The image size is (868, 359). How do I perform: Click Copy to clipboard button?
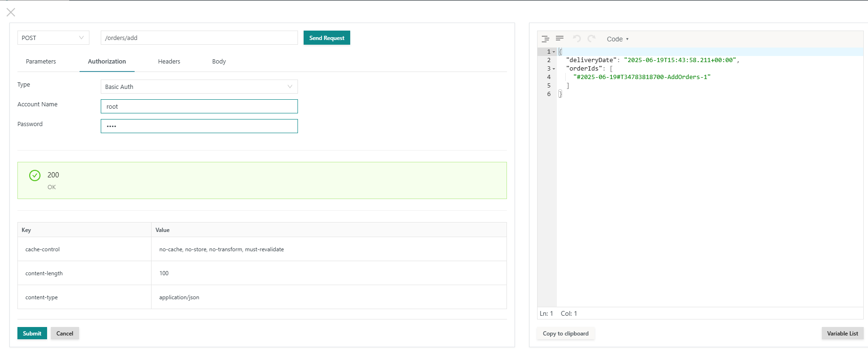[566, 333]
